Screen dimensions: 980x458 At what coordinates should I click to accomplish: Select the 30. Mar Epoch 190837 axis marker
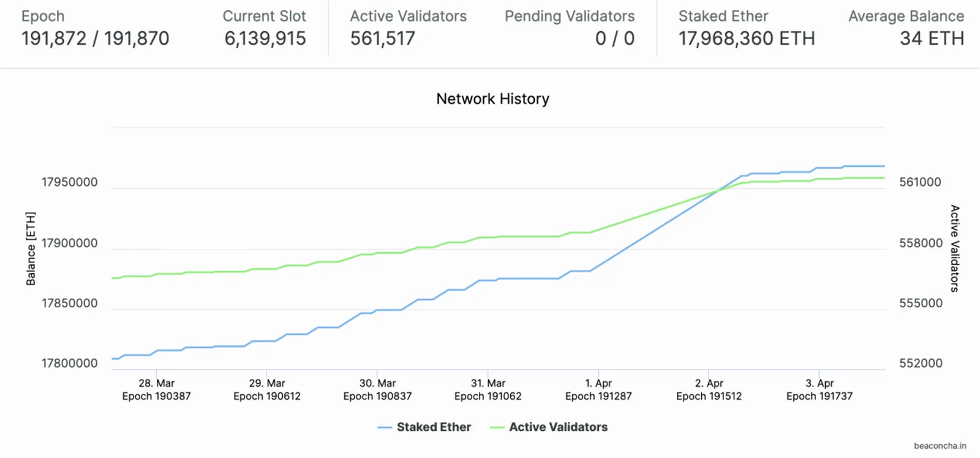[377, 389]
